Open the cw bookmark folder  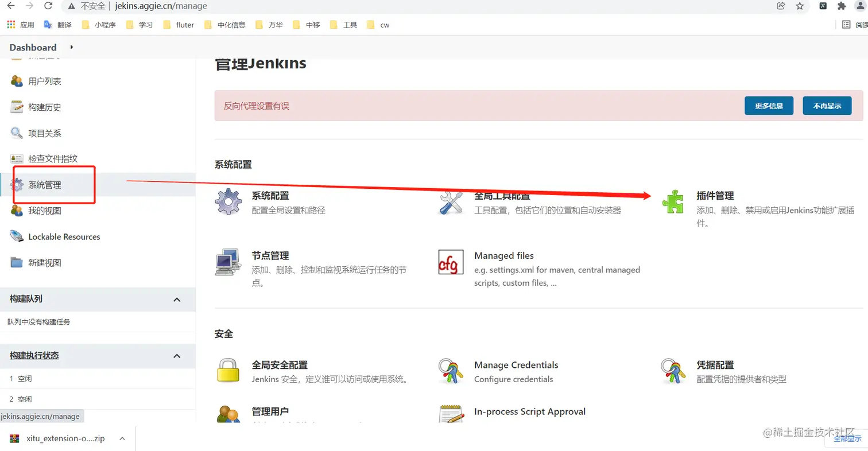(378, 25)
